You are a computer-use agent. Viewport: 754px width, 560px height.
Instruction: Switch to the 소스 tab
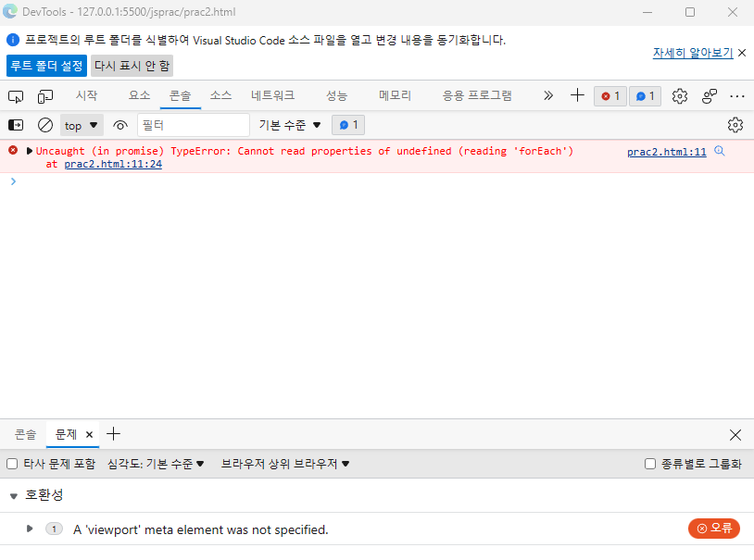pos(220,95)
